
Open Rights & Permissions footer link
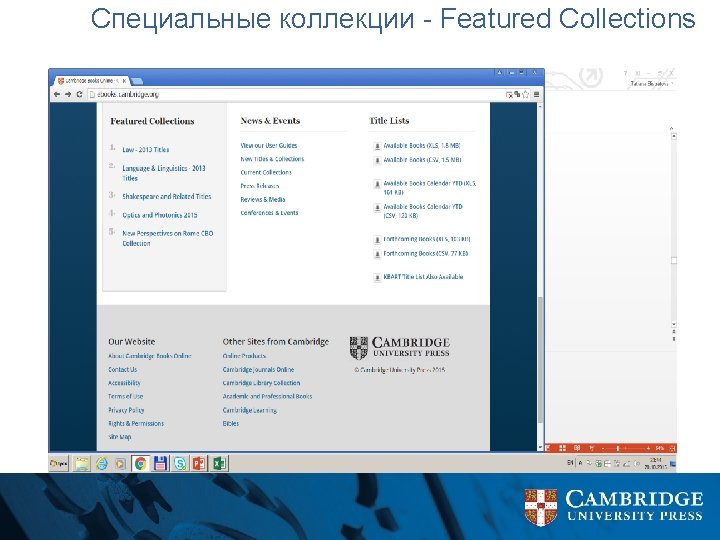tap(136, 423)
